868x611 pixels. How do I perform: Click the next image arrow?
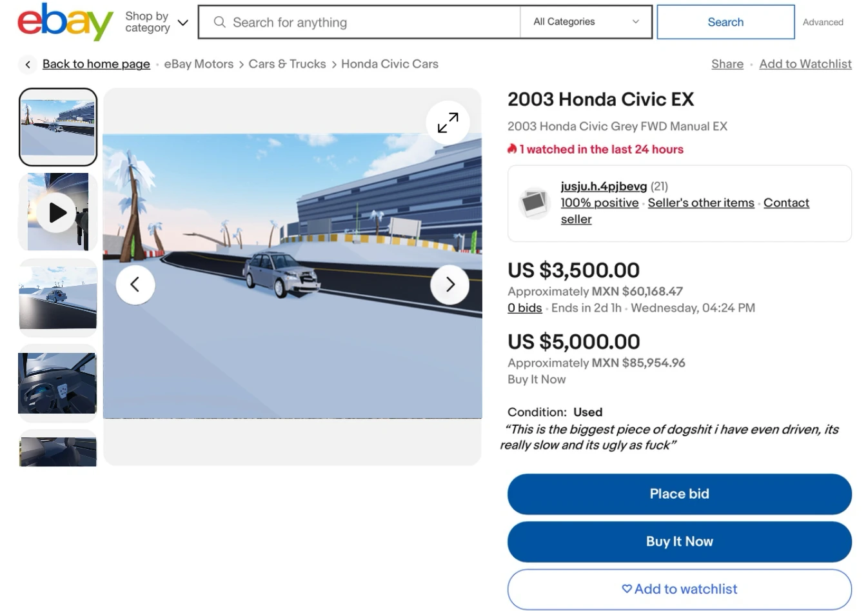click(449, 285)
